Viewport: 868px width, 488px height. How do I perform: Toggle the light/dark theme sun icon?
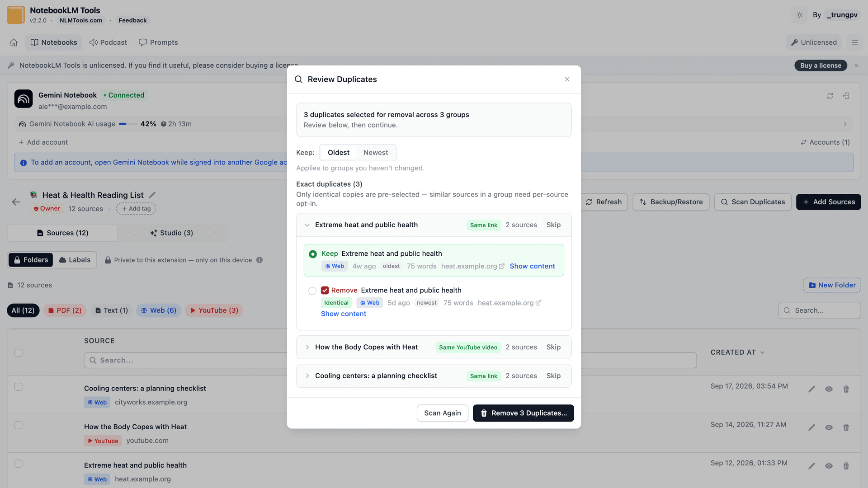[800, 15]
